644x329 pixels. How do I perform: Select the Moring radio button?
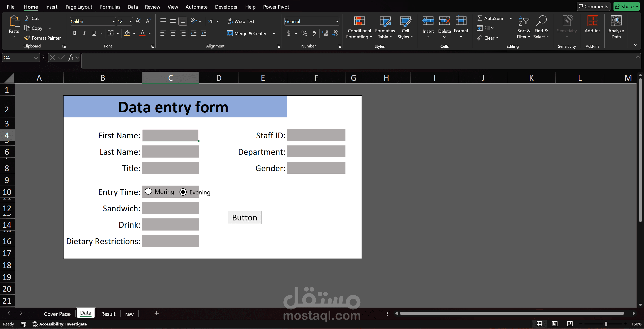[148, 191]
